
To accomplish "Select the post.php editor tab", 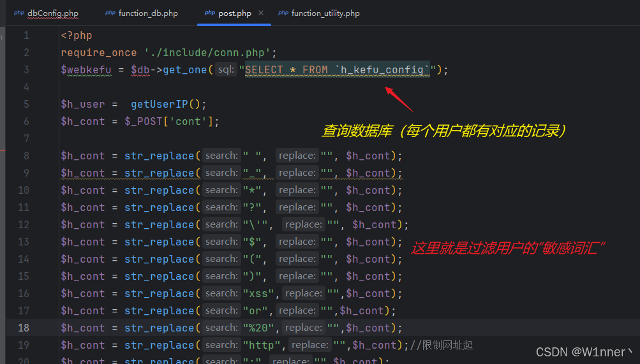I will (234, 13).
